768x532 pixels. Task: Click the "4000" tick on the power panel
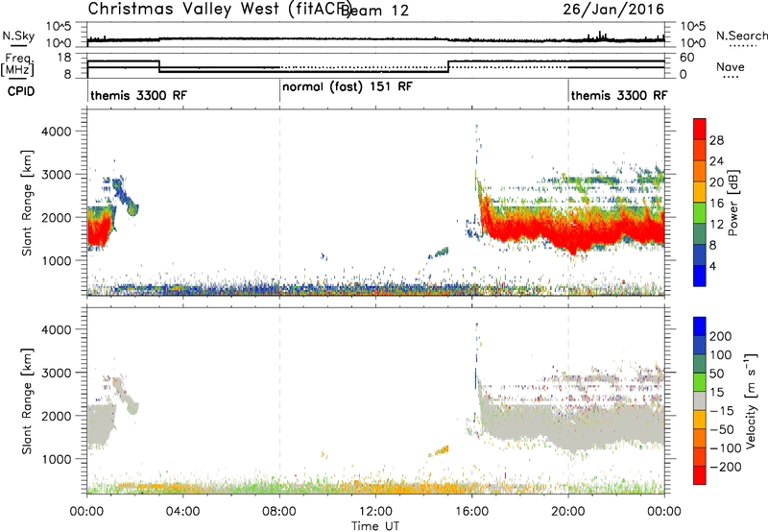point(56,132)
